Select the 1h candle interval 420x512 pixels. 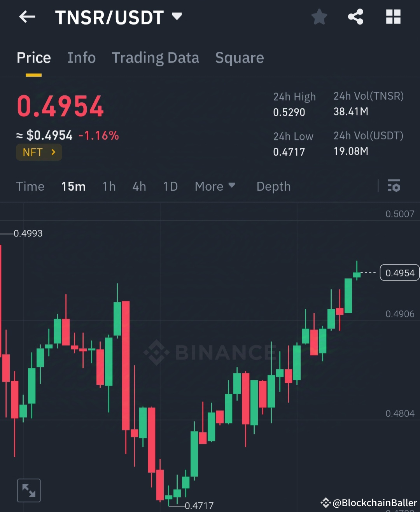[109, 186]
